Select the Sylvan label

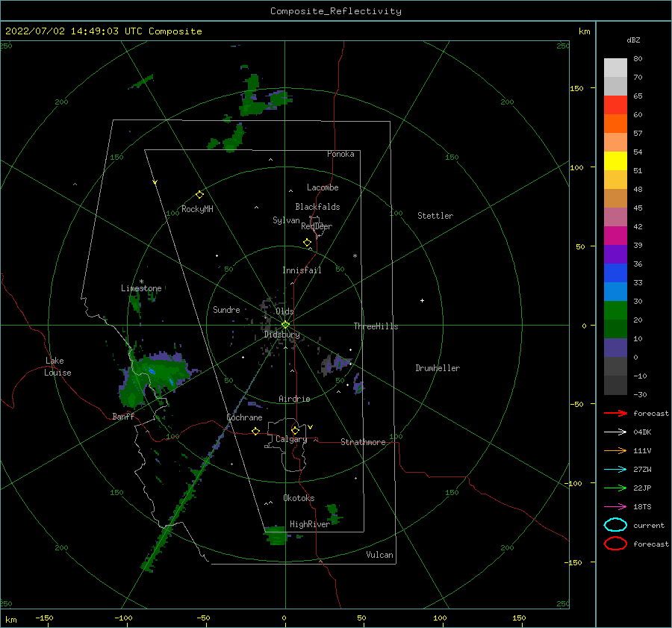click(286, 220)
